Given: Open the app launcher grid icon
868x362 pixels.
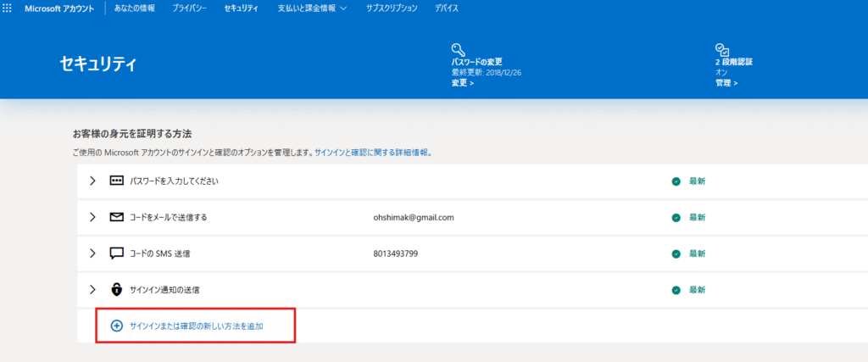Looking at the screenshot, I should coord(7,8).
